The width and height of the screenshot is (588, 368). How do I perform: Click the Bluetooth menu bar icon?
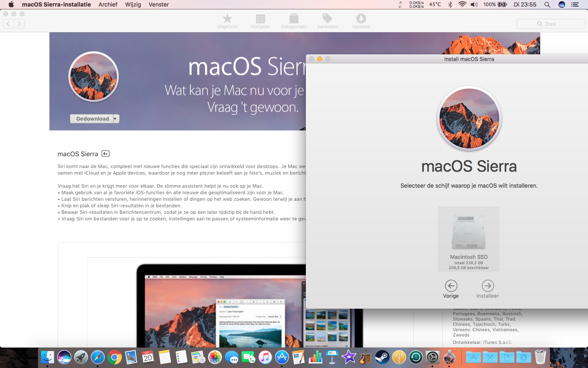pos(450,4)
